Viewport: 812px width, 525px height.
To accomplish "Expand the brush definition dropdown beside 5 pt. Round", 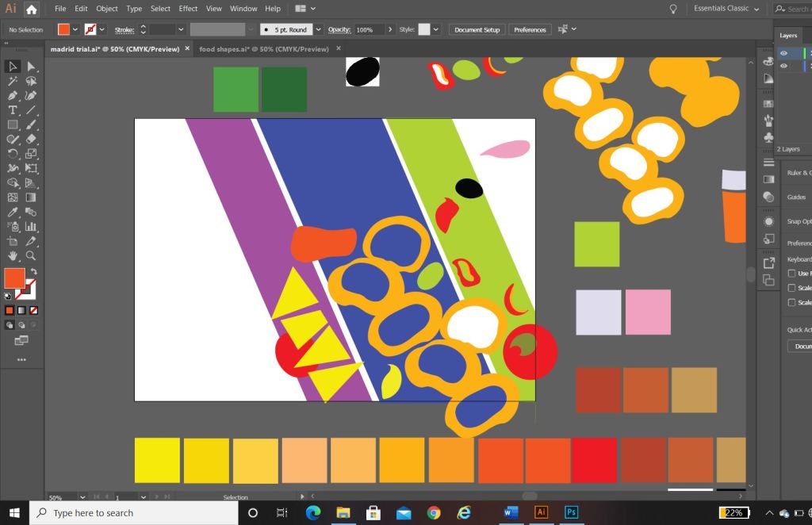I will coord(318,29).
